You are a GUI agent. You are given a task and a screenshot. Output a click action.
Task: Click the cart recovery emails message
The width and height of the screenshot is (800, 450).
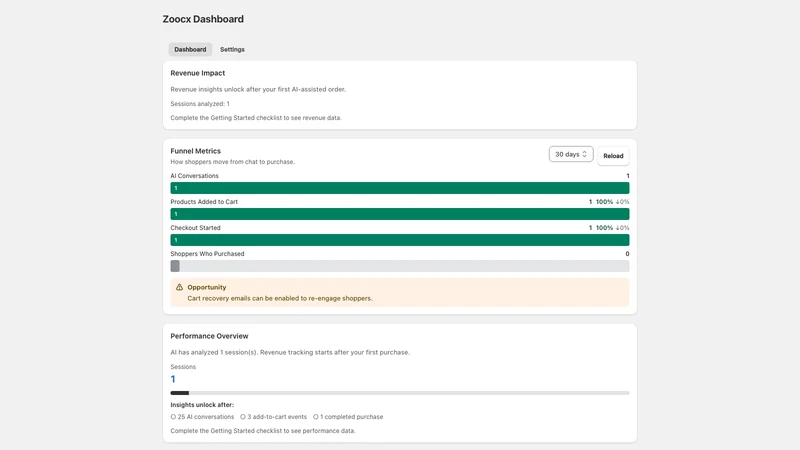(x=280, y=298)
